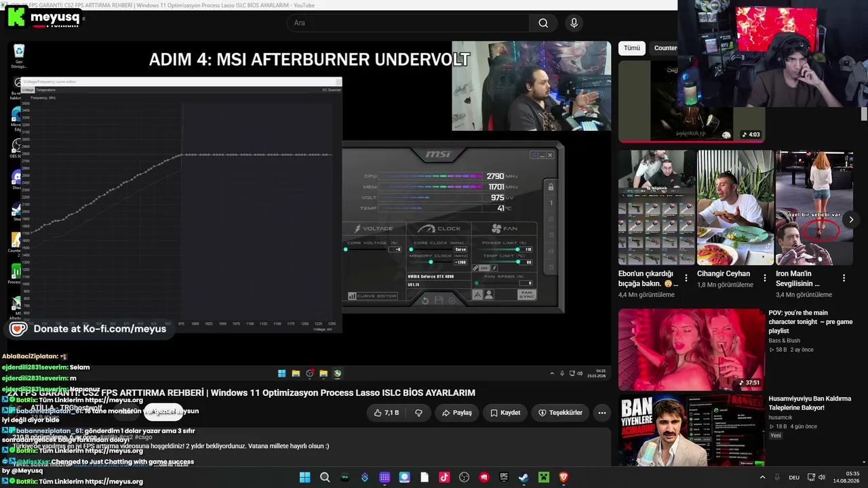Select Afterburner profile slot 2

click(x=551, y=219)
